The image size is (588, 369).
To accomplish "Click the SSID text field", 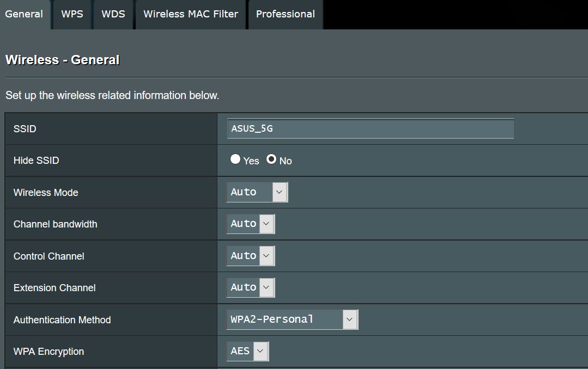I will click(x=370, y=128).
